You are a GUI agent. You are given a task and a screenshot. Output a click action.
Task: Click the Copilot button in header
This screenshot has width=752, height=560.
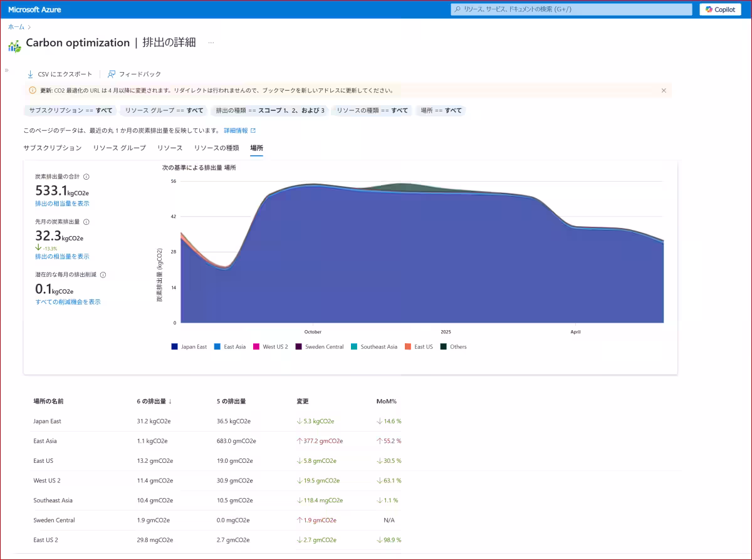point(720,9)
